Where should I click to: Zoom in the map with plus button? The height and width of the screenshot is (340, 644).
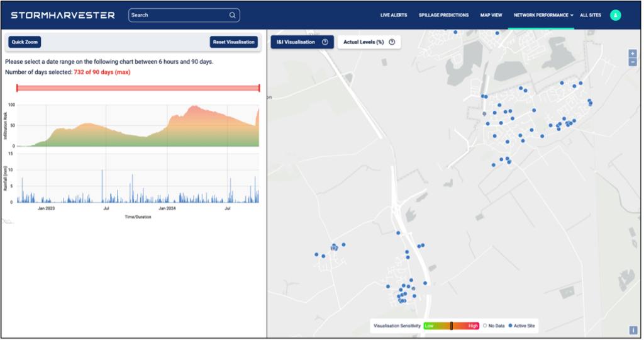point(633,54)
